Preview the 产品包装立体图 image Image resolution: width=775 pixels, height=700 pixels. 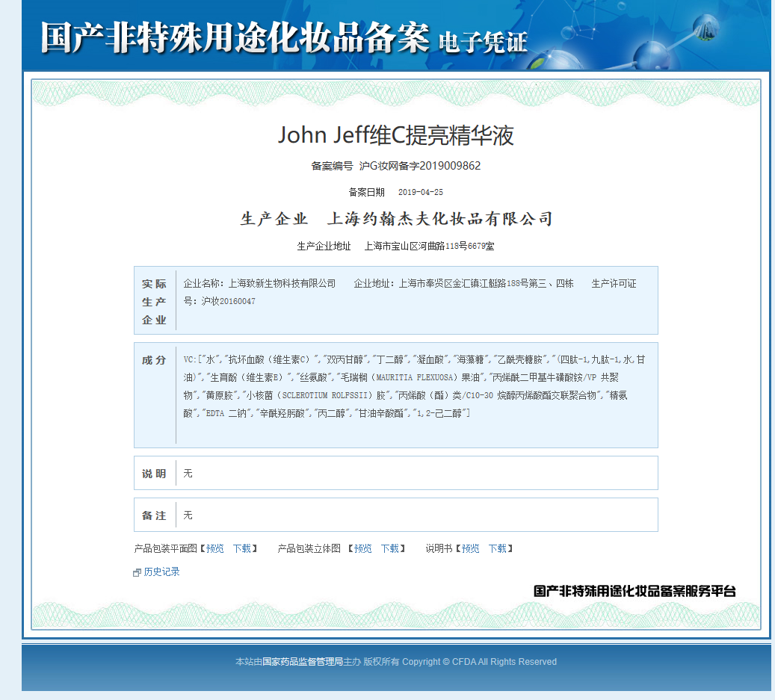(363, 548)
